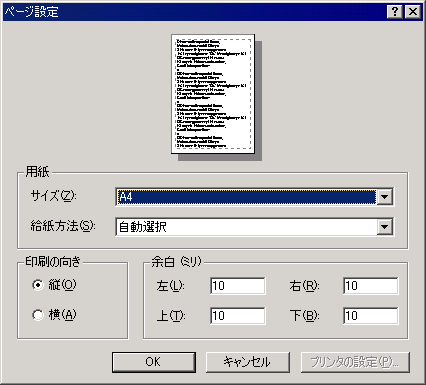This screenshot has width=426, height=385.
Task: Click the プリンタの設定 button
Action: pyautogui.click(x=355, y=362)
